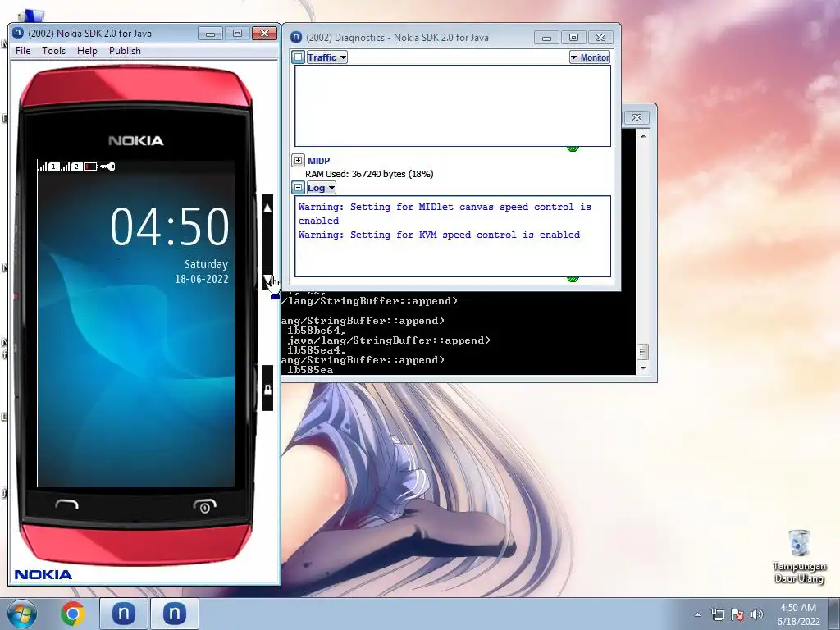Switch to first Nokia SDK taskbar button
The width and height of the screenshot is (840, 630).
123,614
